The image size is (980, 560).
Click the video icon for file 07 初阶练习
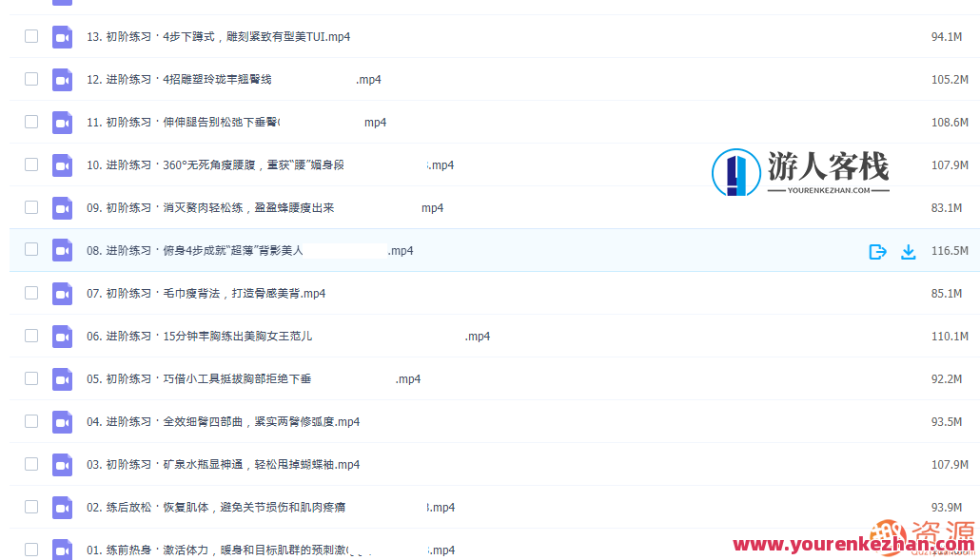62,294
